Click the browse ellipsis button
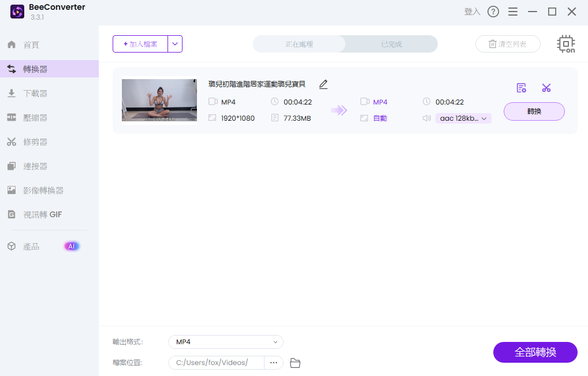588x376 pixels. [x=274, y=363]
